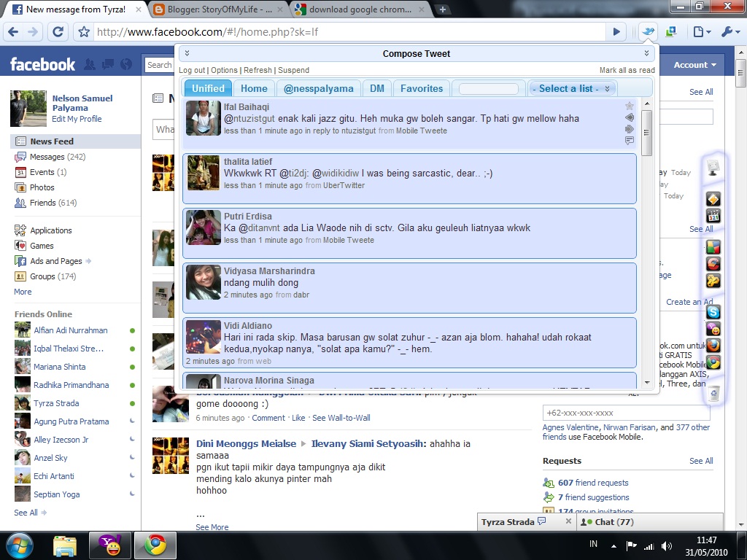This screenshot has height=560, width=747.
Task: Open the Chat (77) bar
Action: [x=650, y=522]
